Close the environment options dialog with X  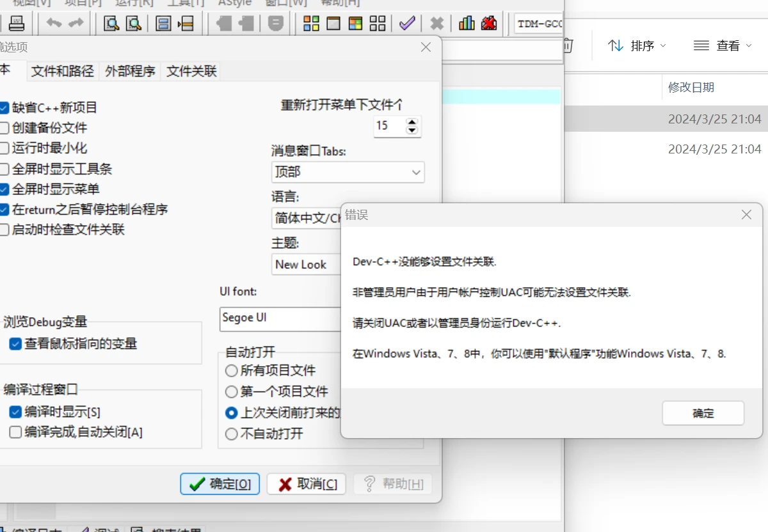point(426,47)
